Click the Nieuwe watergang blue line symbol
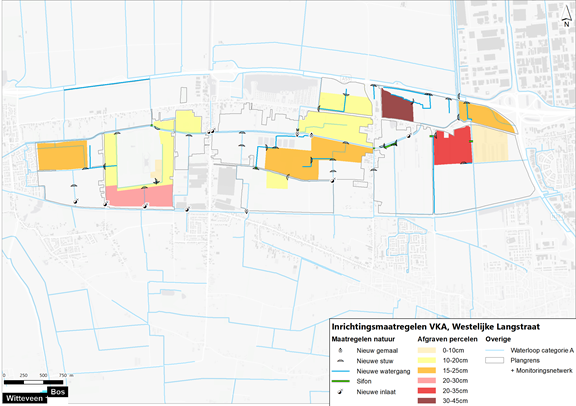Viewport: 576px width, 406px height. point(341,371)
